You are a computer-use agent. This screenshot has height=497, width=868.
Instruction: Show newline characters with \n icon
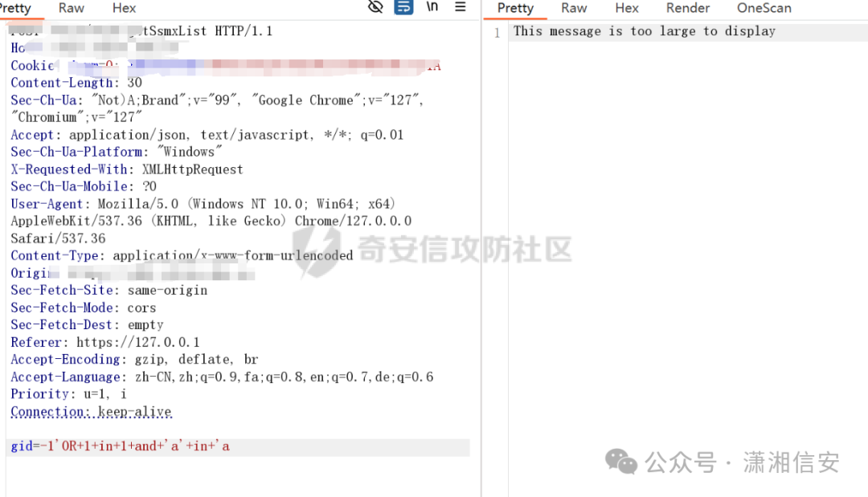point(432,7)
